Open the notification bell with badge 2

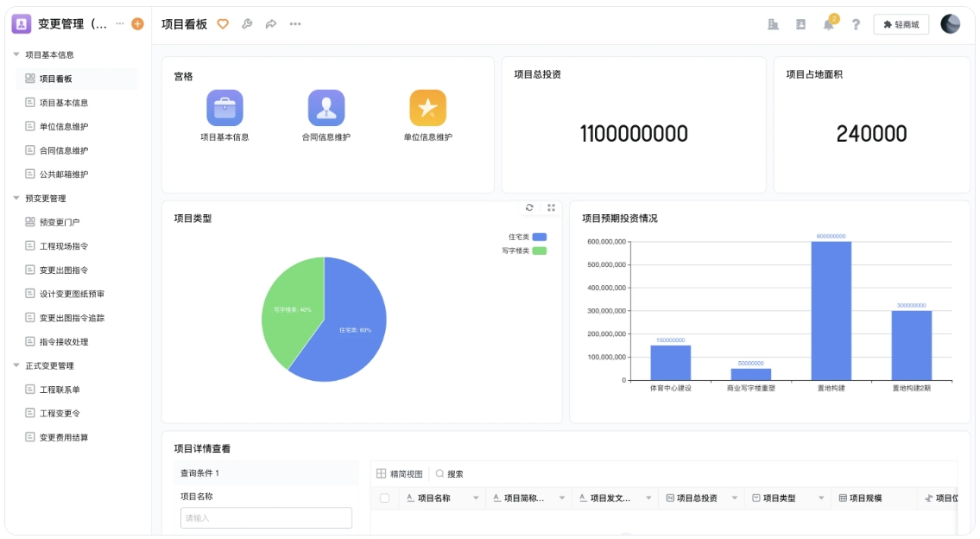coord(827,24)
